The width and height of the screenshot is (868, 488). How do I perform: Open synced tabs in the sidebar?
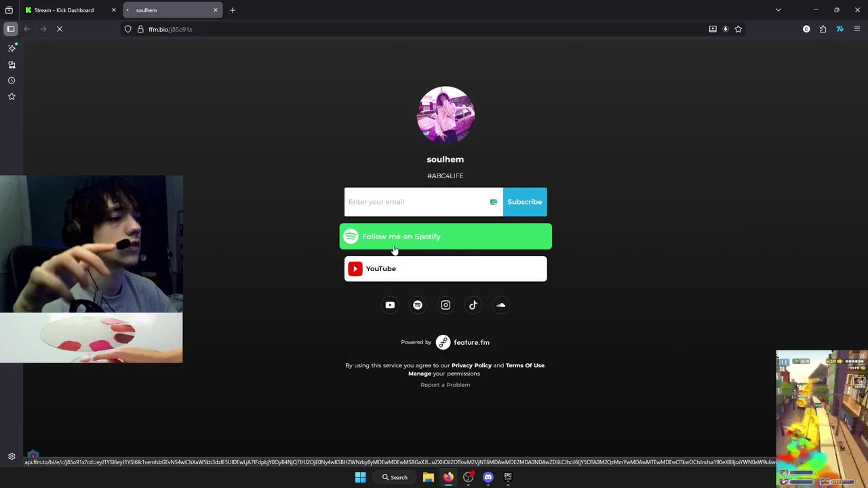12,64
